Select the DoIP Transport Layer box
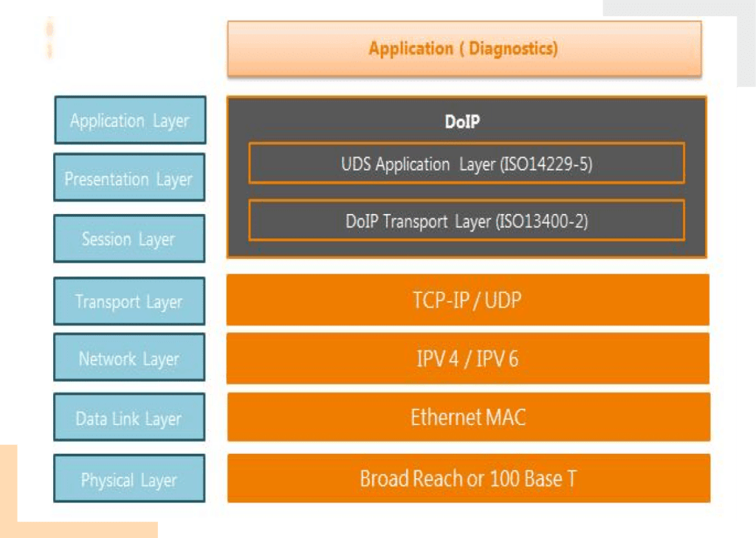This screenshot has height=538, width=756. click(x=466, y=221)
